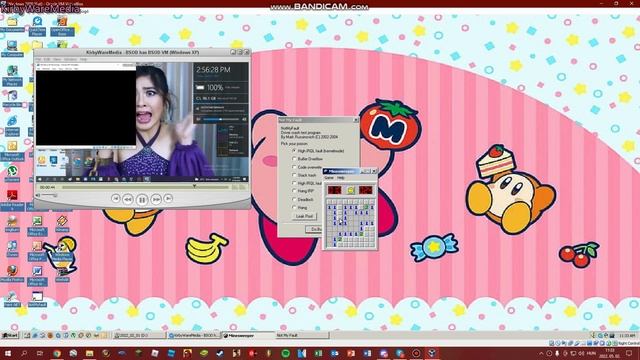Open Adobe Reader desktop shortcut
The image size is (640, 360).
pos(12,200)
